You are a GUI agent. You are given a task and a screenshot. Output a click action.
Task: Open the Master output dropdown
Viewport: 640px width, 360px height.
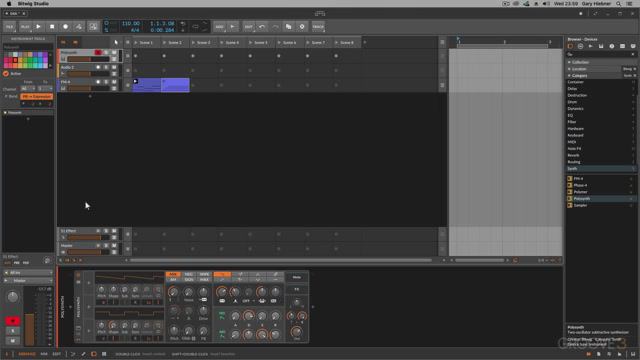[28, 281]
